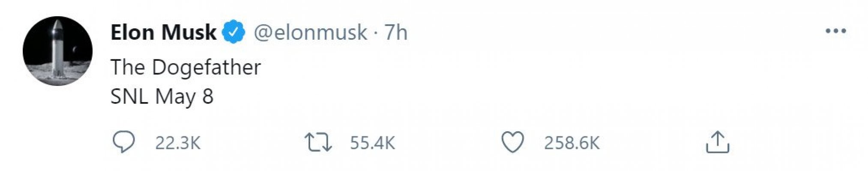The height and width of the screenshot is (171, 868).
Task: Click the reply speech bubble icon
Action: 123,142
